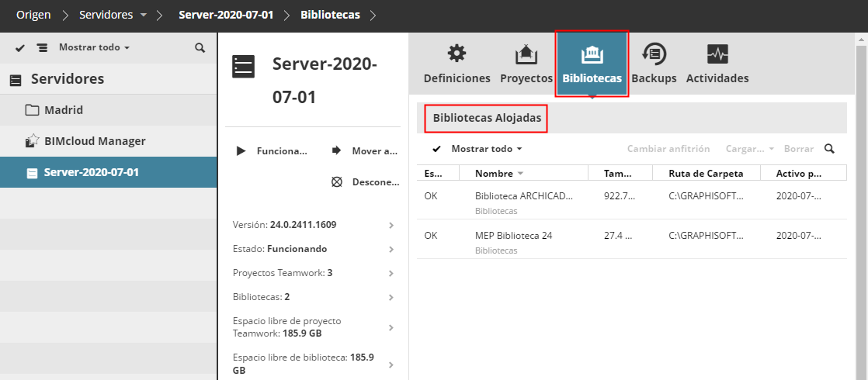Click the 27.4 ... size value
This screenshot has height=380, width=868.
click(618, 235)
